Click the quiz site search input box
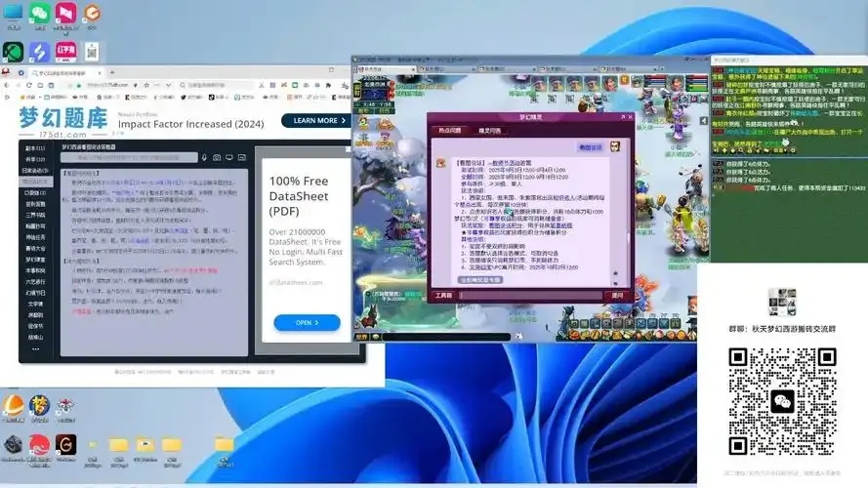Image resolution: width=868 pixels, height=488 pixels. point(129,158)
